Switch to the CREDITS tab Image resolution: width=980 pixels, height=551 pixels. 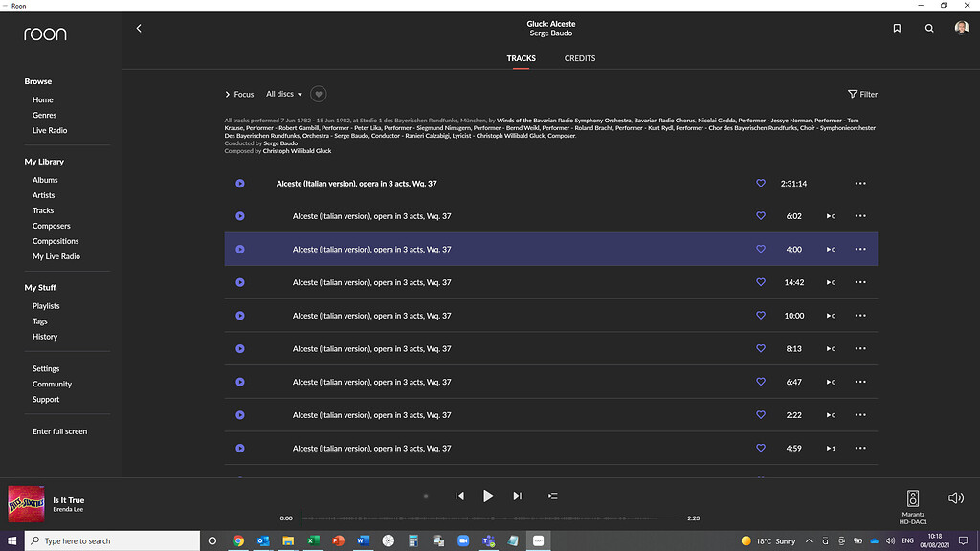(579, 58)
